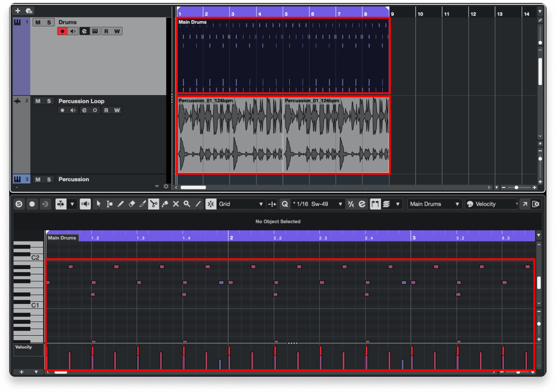
Task: Open channel settings for the Drums track
Action: (85, 31)
